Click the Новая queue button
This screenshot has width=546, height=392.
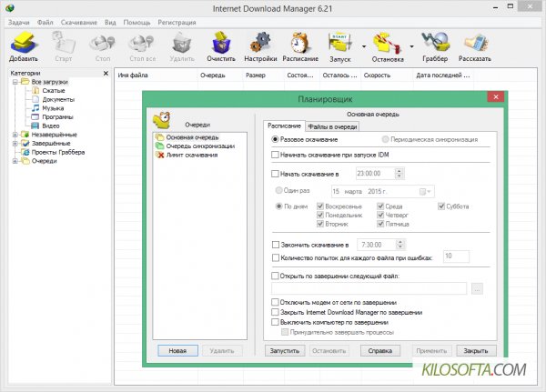pyautogui.click(x=177, y=350)
